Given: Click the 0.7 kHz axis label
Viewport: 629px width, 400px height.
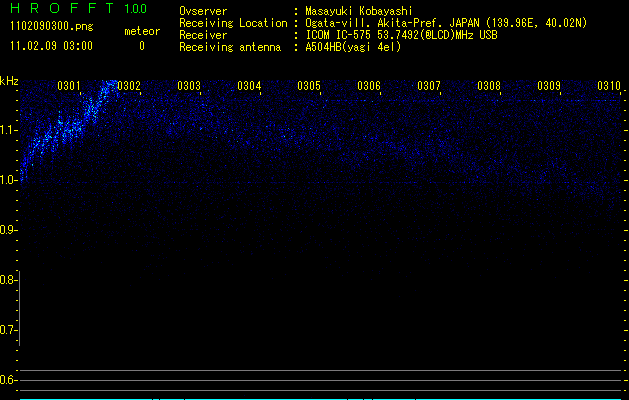Looking at the screenshot, I should pyautogui.click(x=9, y=330).
